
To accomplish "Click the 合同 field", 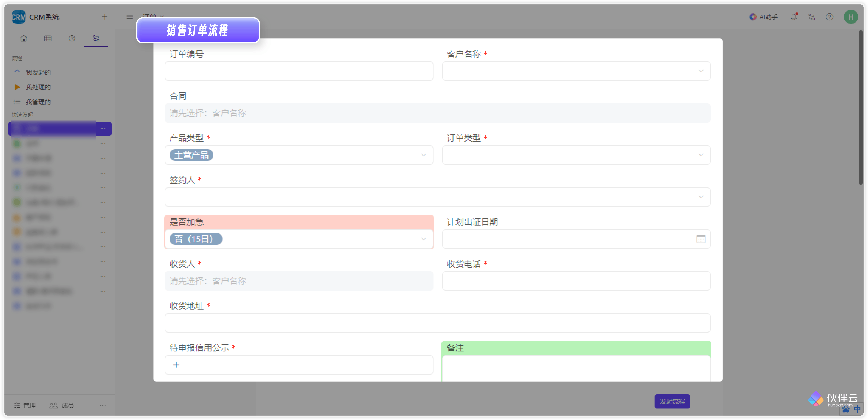I will pos(438,113).
